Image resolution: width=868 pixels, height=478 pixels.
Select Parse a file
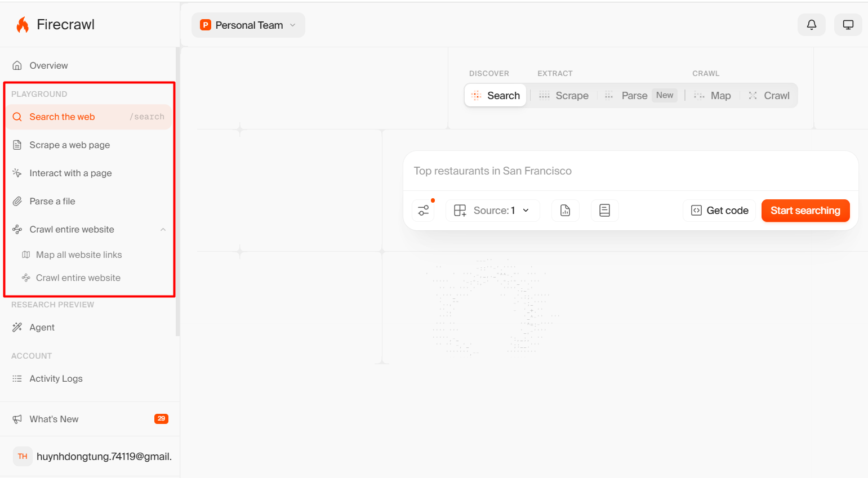[90, 201]
